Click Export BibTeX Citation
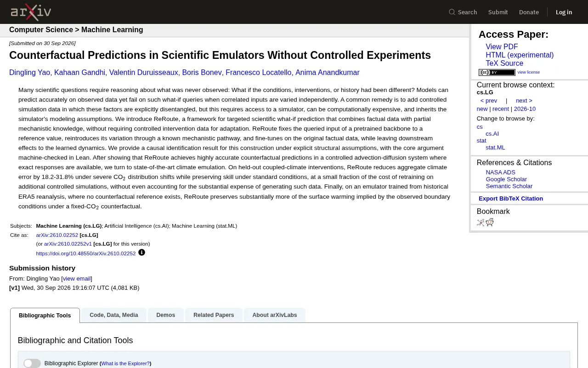Image resolution: width=588 pixels, height=368 pixels. pos(511,199)
